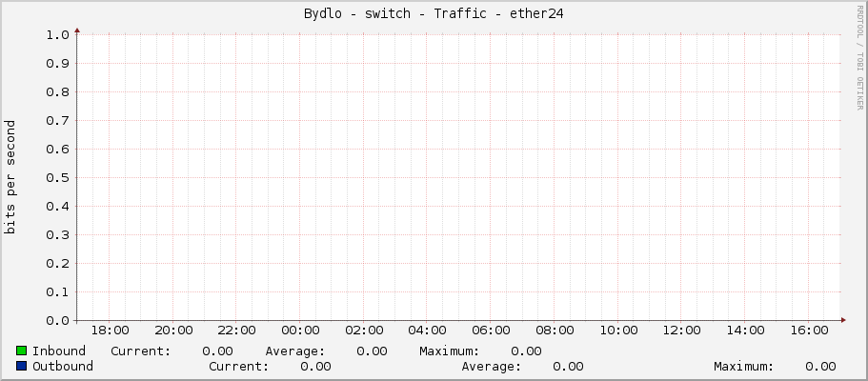Image resolution: width=868 pixels, height=381 pixels.
Task: Select the 00:00 time axis label
Action: pos(299,331)
